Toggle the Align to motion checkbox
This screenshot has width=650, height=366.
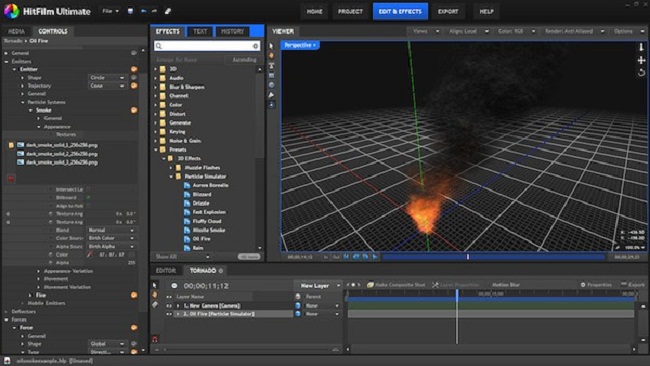[88, 206]
